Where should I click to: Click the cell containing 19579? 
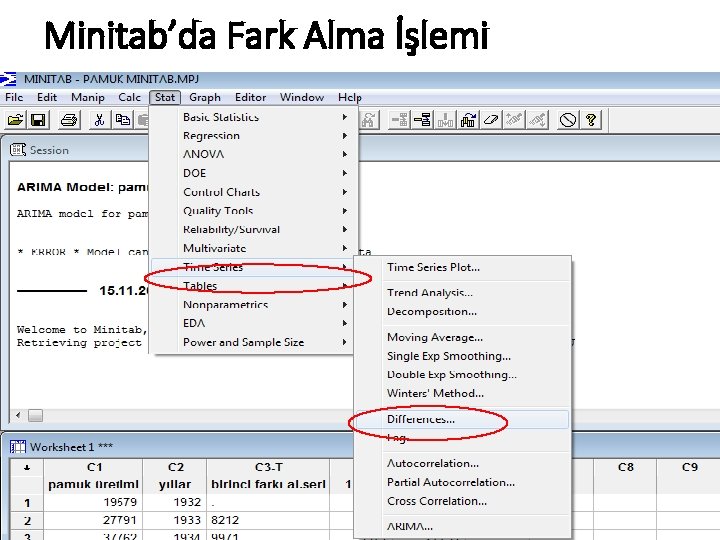[x=94, y=502]
